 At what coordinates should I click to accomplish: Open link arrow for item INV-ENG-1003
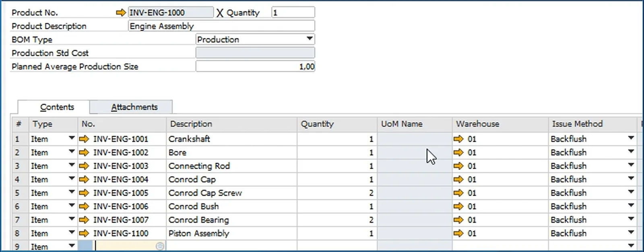[x=84, y=166]
